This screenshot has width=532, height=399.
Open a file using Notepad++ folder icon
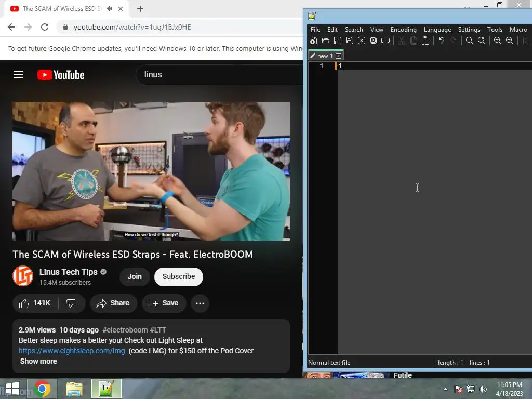click(x=326, y=41)
